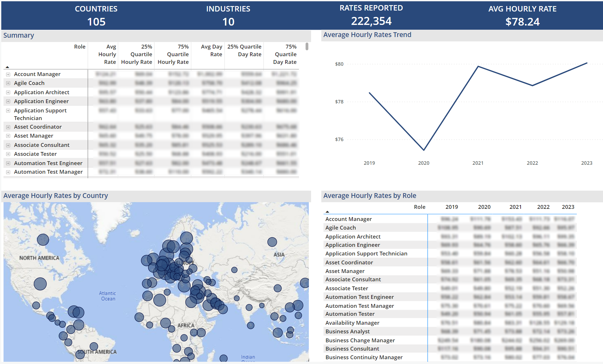The height and width of the screenshot is (364, 603).
Task: Expand the Automation Test Manager role row
Action: (8, 172)
